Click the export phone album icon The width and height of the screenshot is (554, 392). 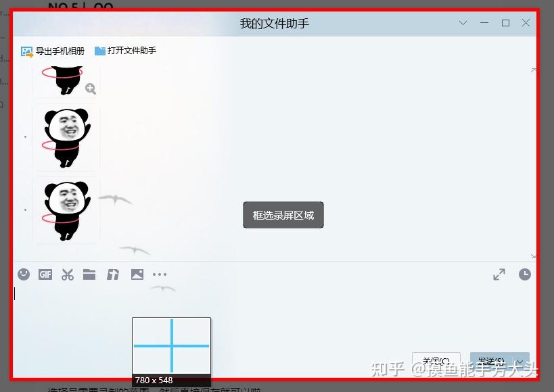[27, 52]
